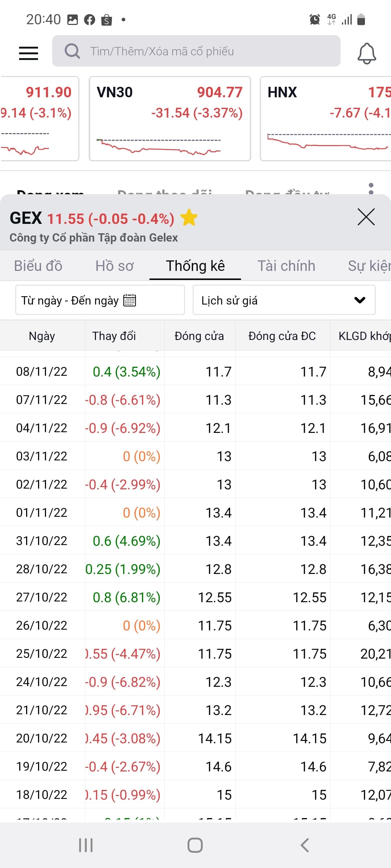The width and height of the screenshot is (391, 868).
Task: Open the hamburger menu
Action: tap(29, 53)
